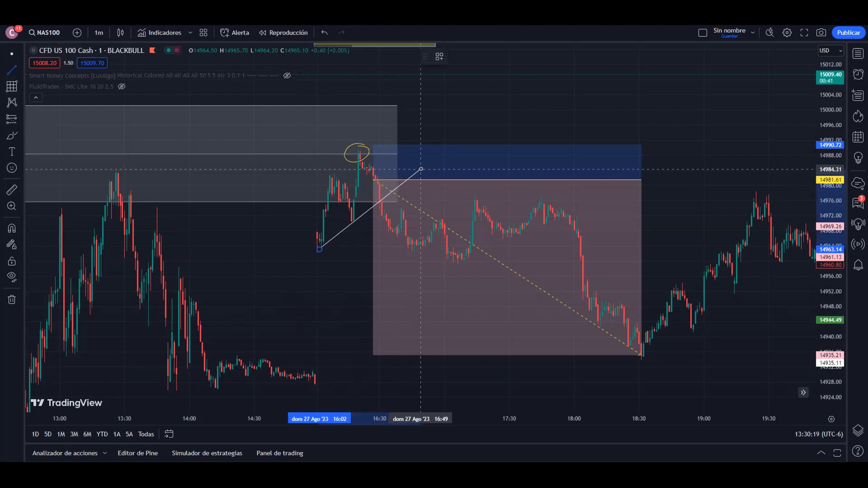Delete drawings with the trash icon
Image resolution: width=868 pixels, height=488 pixels.
point(12,300)
